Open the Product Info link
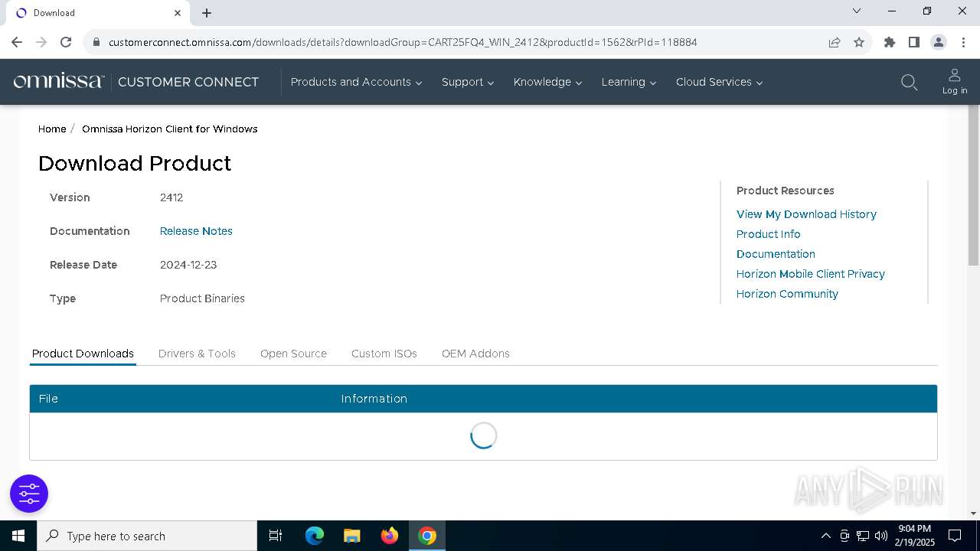Viewport: 980px width, 551px height. (x=768, y=234)
